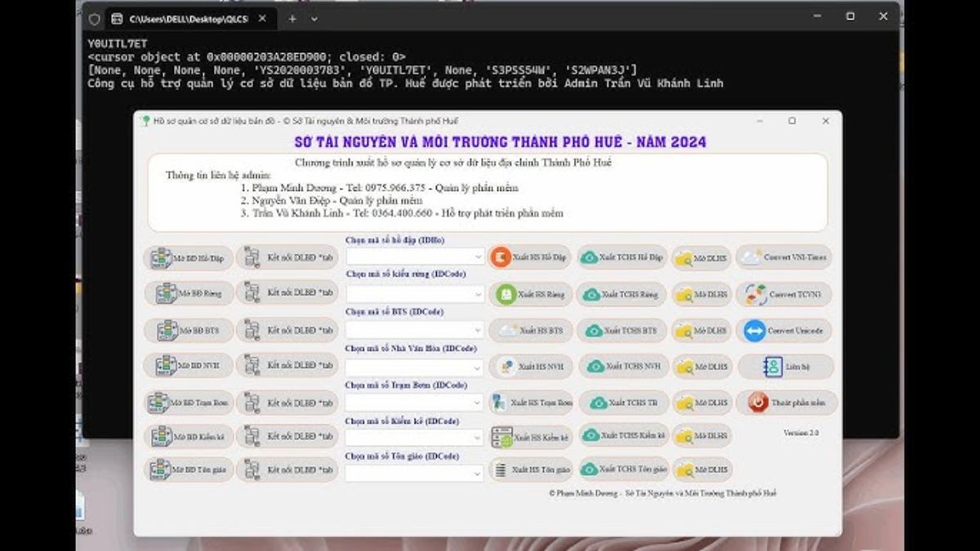This screenshot has width=980, height=551.
Task: Minimize the Hồ sơ quản cơ sở dữ liệu window
Action: click(x=758, y=121)
